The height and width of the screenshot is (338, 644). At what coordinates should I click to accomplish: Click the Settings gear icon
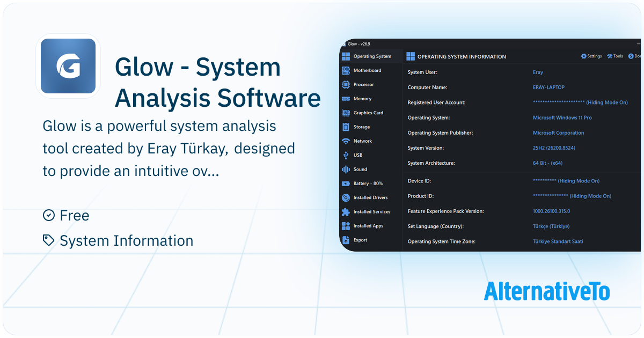coord(584,56)
